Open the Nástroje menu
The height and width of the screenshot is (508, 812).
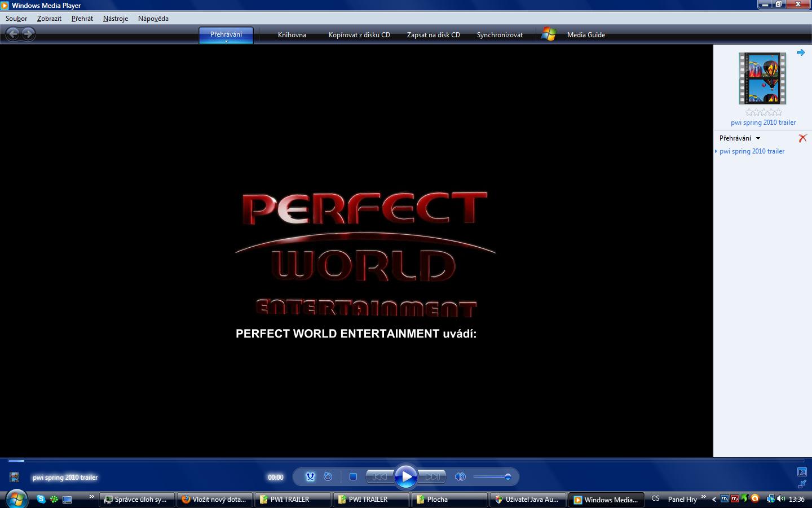(116, 19)
